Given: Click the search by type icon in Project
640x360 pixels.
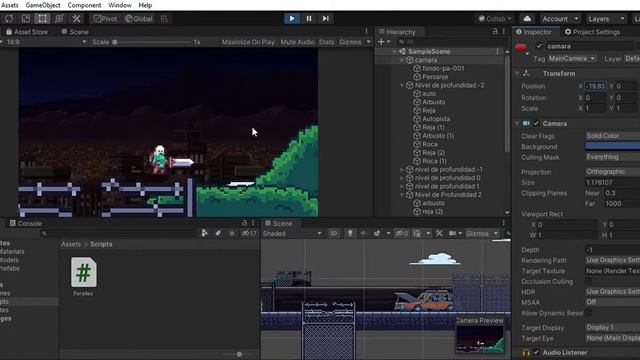Looking at the screenshot, I should pos(204,233).
